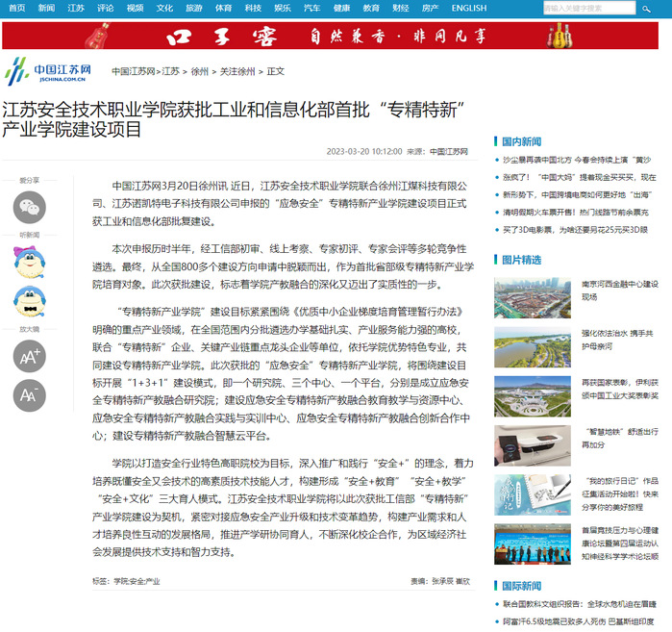Open the 首页 menu item
The width and height of the screenshot is (672, 632).
[x=16, y=8]
